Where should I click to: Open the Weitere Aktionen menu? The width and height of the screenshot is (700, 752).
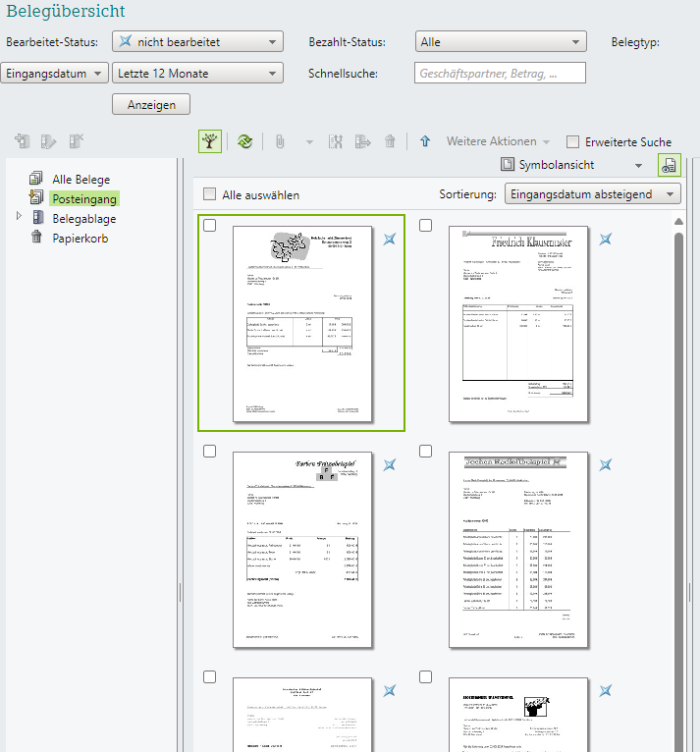pos(498,141)
